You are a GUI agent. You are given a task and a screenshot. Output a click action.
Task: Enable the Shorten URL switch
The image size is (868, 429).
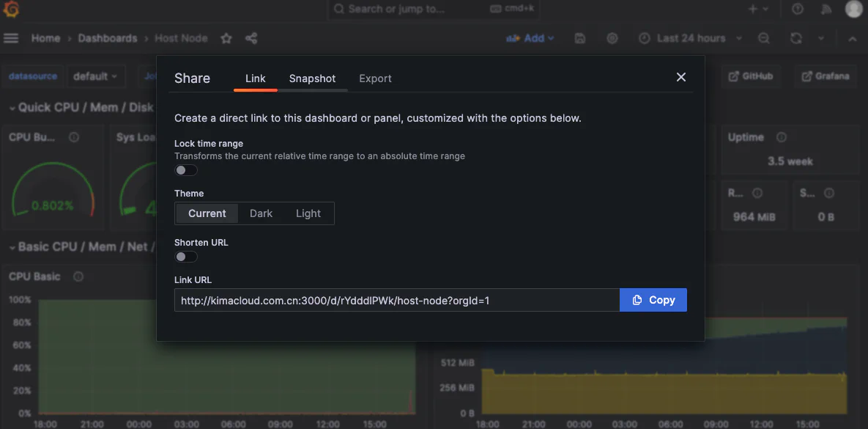click(x=186, y=257)
